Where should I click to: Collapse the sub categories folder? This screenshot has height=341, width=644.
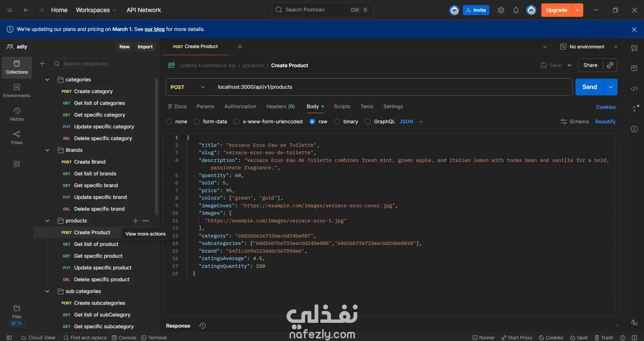tap(47, 291)
